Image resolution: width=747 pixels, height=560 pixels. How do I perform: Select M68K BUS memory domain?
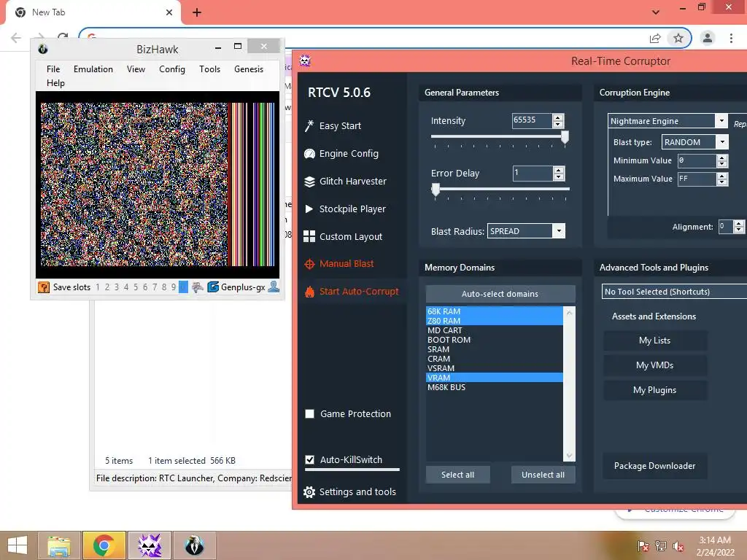[494, 387]
